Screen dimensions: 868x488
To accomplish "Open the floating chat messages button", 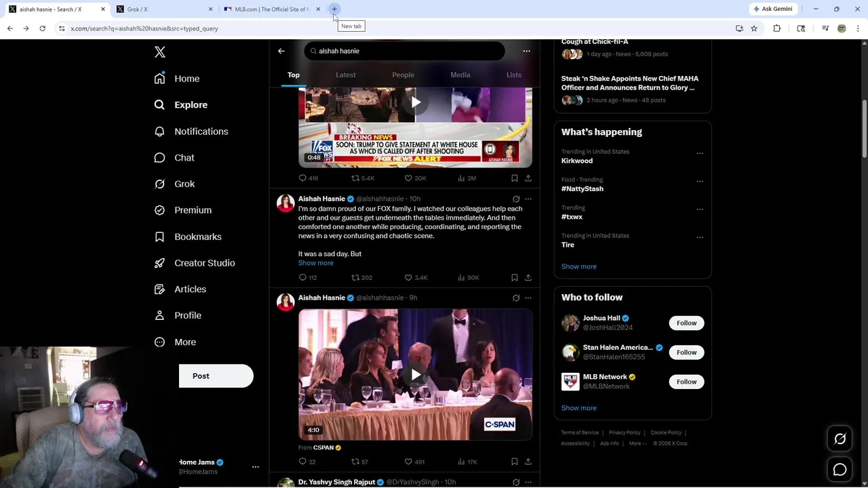I will click(x=840, y=470).
